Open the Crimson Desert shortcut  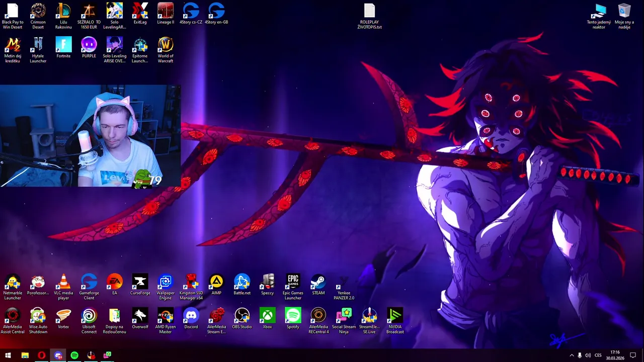(38, 16)
